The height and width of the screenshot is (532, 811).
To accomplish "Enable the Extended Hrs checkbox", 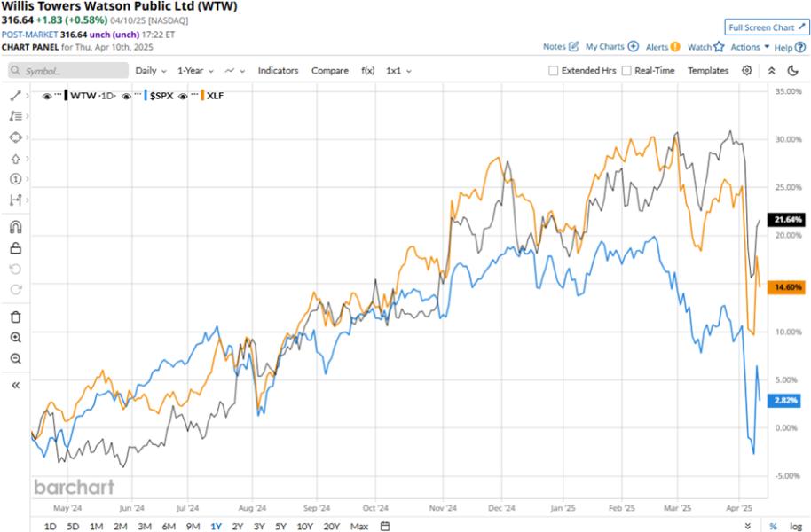I will pos(554,71).
